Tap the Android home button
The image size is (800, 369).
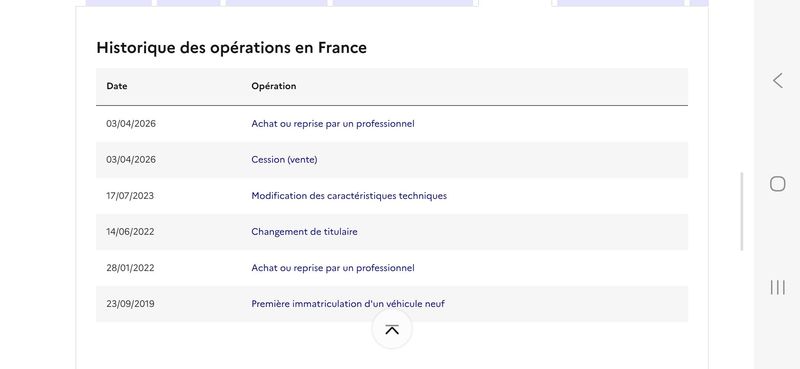point(778,184)
